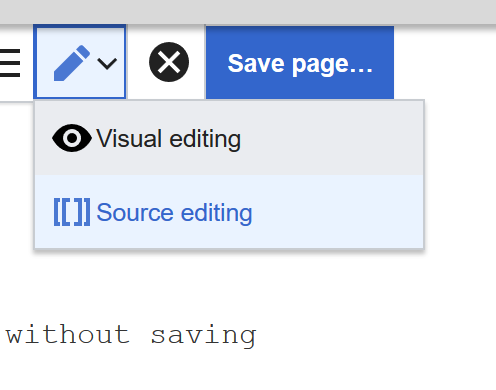Click the Save page… button
This screenshot has height=390, width=496.
click(x=300, y=62)
